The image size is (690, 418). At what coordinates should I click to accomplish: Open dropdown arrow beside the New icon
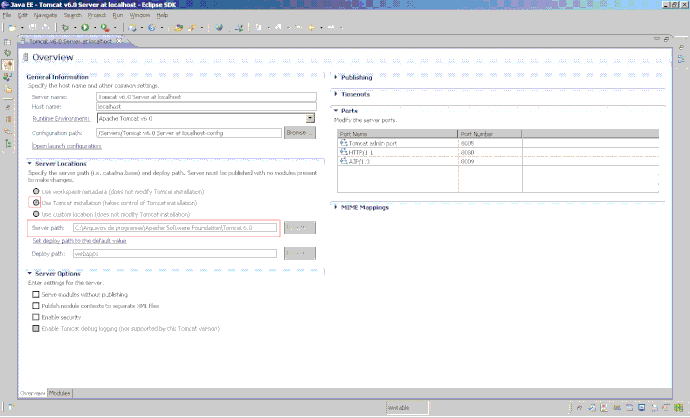pos(22,28)
